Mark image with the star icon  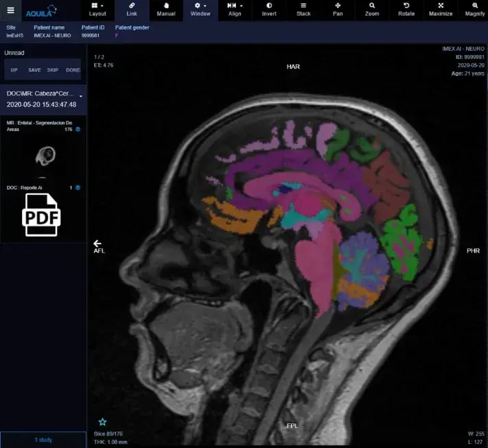tap(102, 421)
